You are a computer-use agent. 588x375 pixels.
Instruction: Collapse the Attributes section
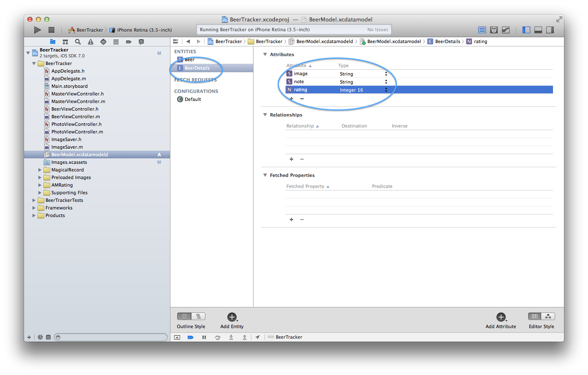pyautogui.click(x=265, y=54)
